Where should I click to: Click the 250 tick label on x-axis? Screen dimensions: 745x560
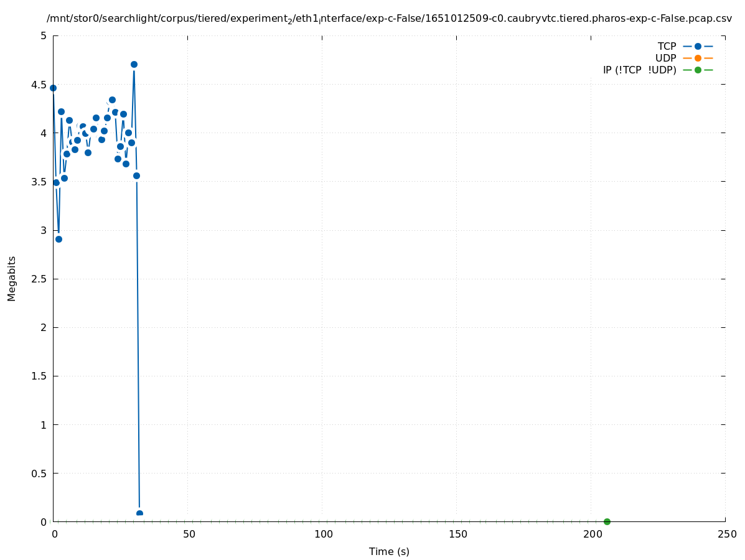(726, 534)
